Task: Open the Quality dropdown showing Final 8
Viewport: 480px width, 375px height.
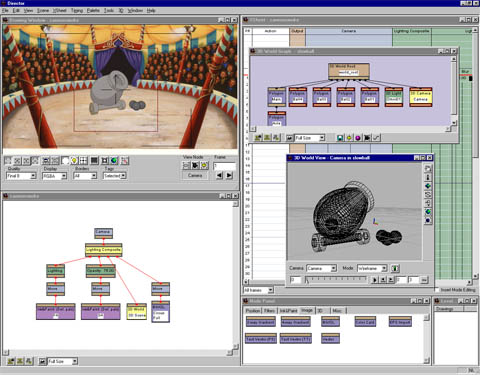Action: [21, 176]
